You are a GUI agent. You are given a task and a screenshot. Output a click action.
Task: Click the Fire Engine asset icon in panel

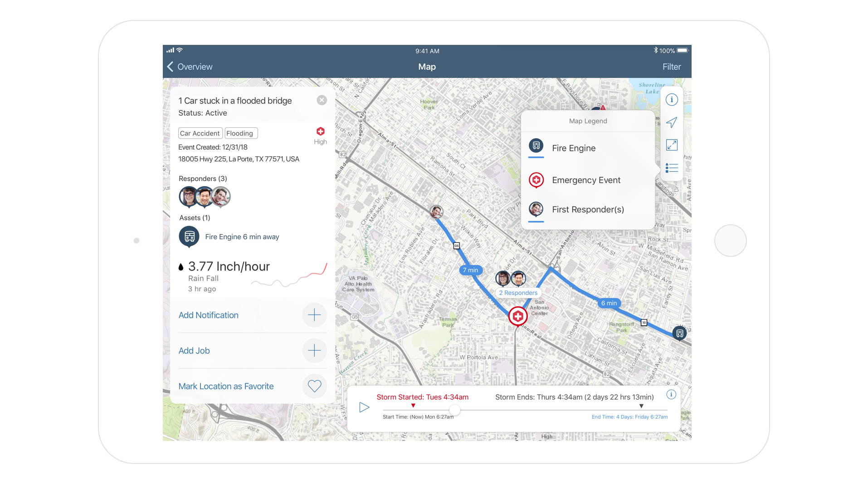(x=189, y=237)
